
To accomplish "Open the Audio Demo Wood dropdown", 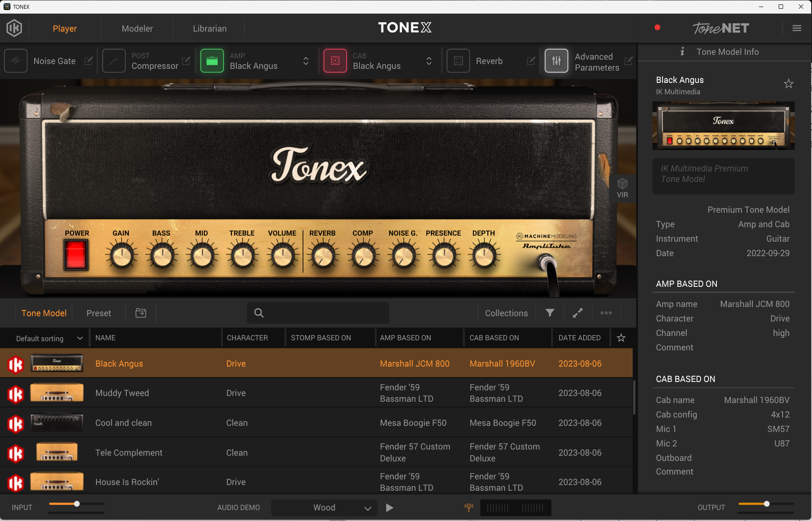I will (x=324, y=507).
